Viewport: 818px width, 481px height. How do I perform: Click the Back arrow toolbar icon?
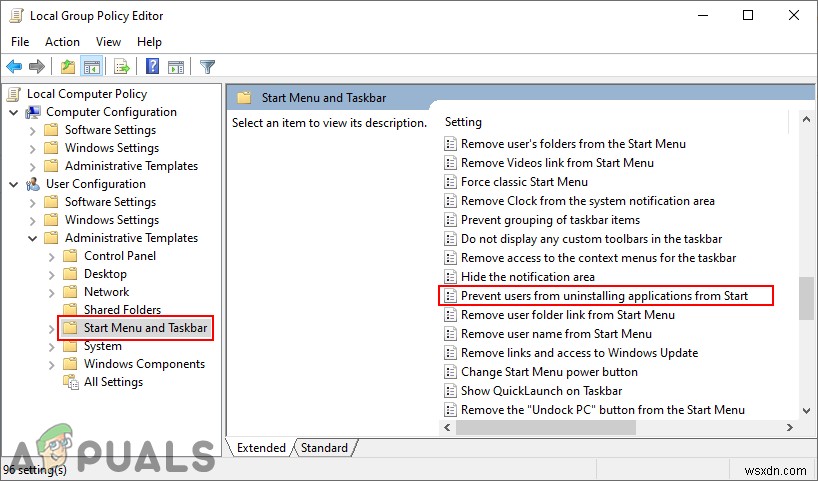[x=14, y=66]
